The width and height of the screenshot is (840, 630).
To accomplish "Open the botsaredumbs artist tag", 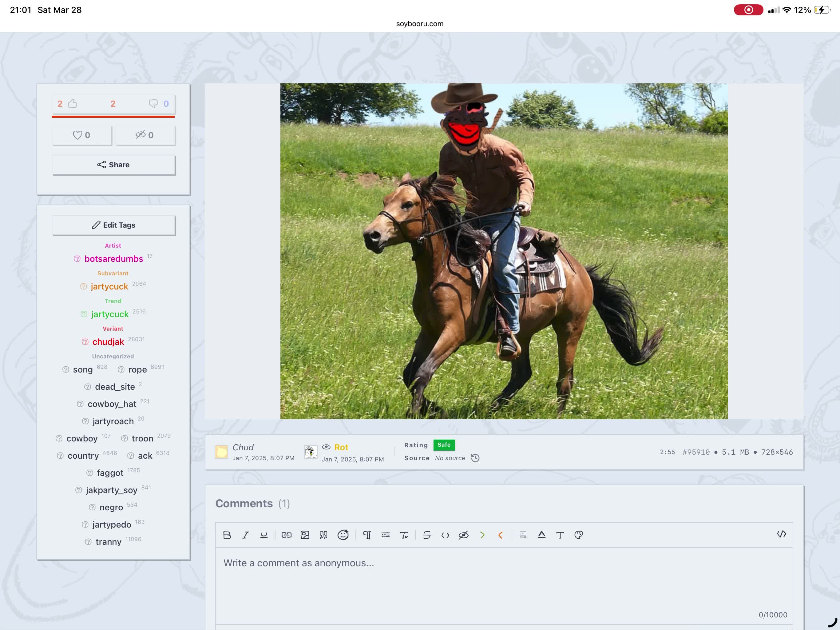I will pos(113,259).
